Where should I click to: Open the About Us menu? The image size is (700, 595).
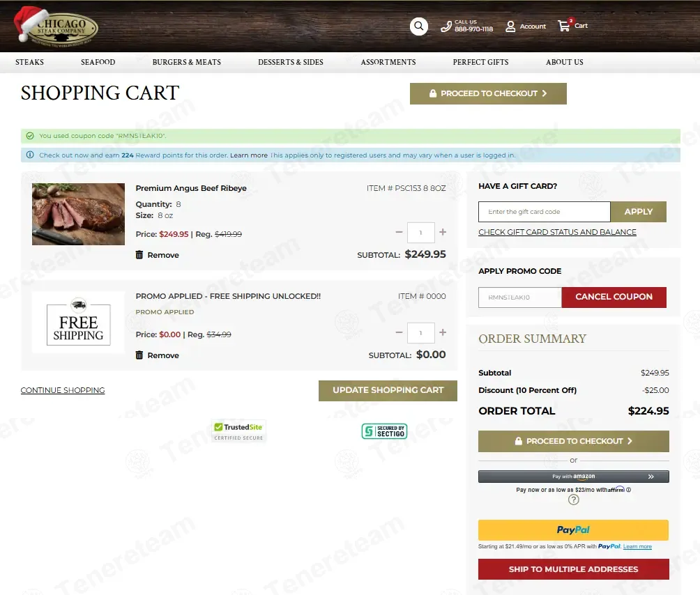(564, 62)
